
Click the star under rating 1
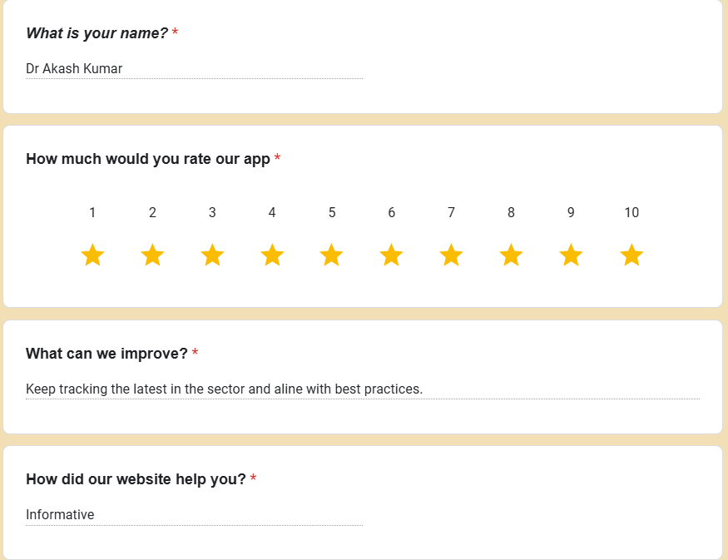(x=92, y=255)
